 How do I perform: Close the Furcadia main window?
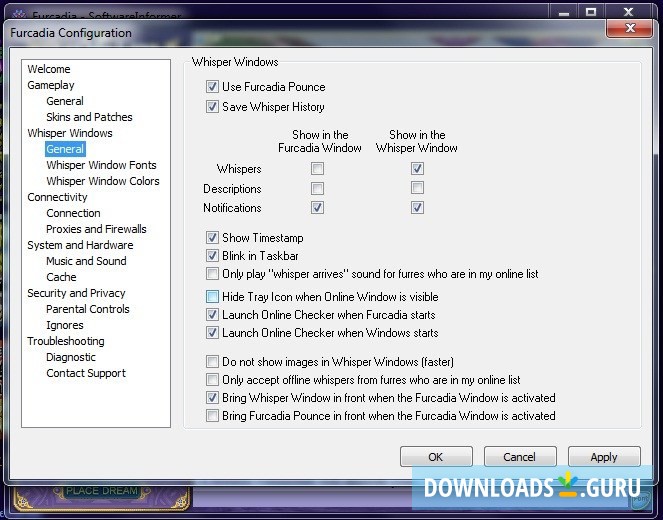(x=629, y=12)
